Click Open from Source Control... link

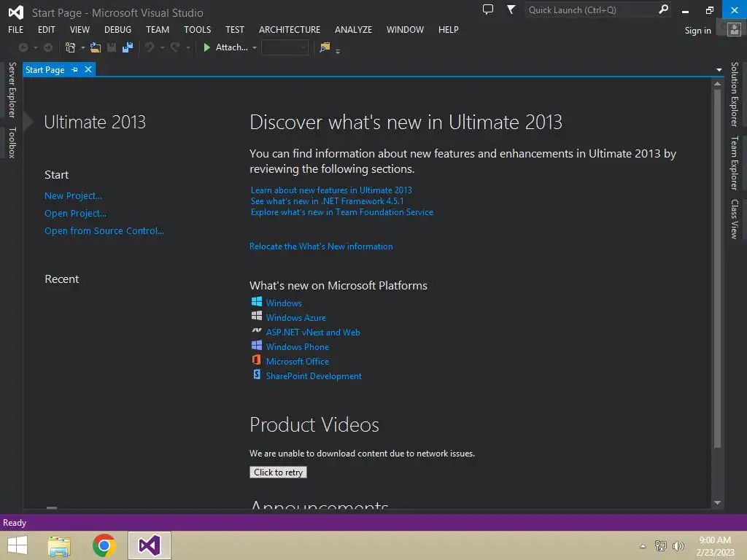click(x=104, y=231)
